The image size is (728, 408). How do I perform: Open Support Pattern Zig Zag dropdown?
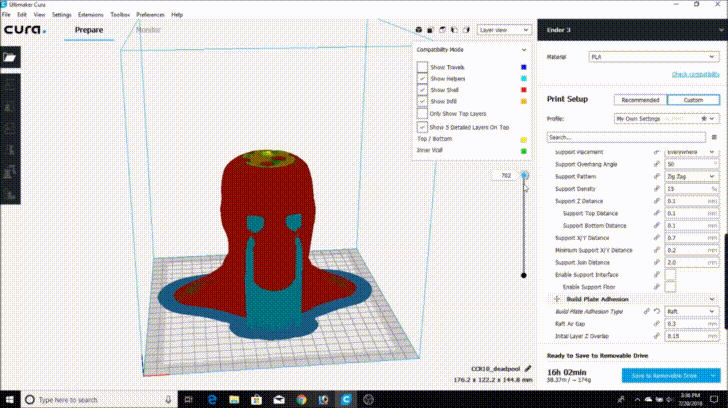coord(692,176)
